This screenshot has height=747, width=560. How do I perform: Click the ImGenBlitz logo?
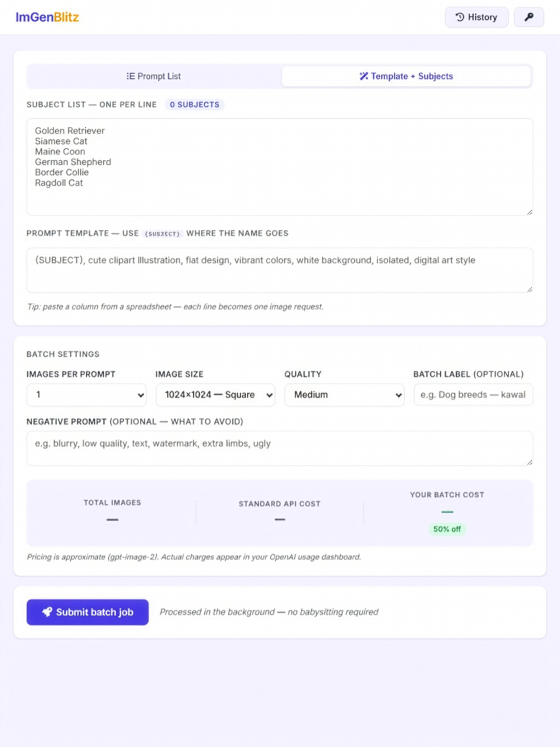[47, 17]
